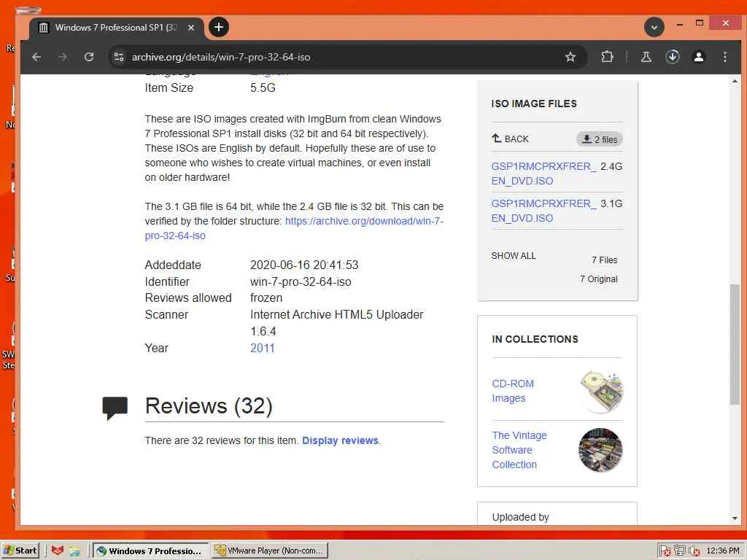747x560 pixels.
Task: Open the Windows Start menu
Action: click(x=20, y=551)
